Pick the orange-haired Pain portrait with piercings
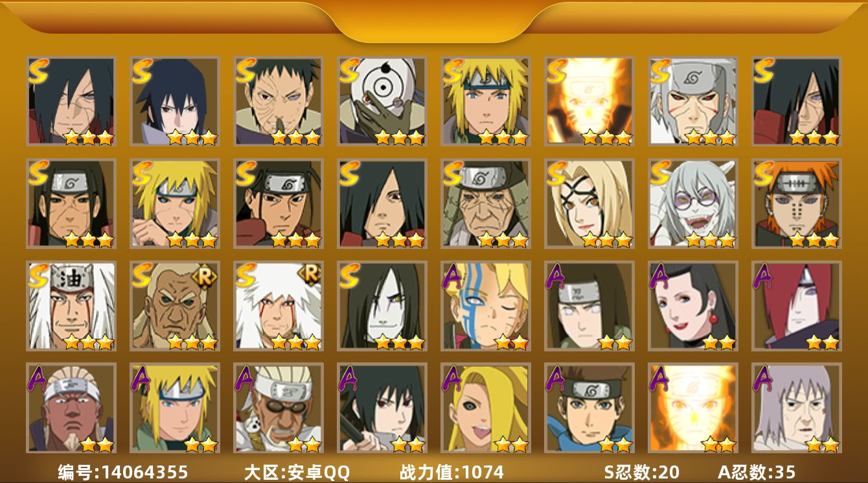This screenshot has width=868, height=483. [x=797, y=204]
